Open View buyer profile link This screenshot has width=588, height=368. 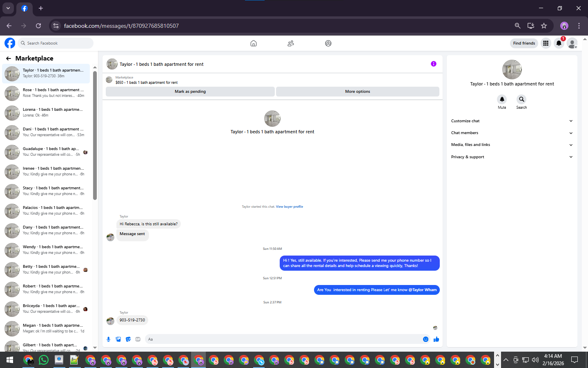[x=290, y=207]
